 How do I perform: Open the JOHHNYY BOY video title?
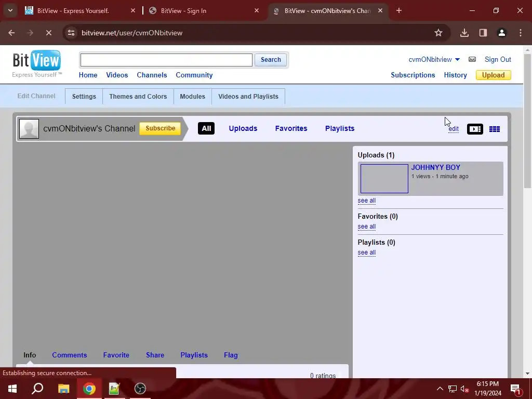click(x=436, y=167)
